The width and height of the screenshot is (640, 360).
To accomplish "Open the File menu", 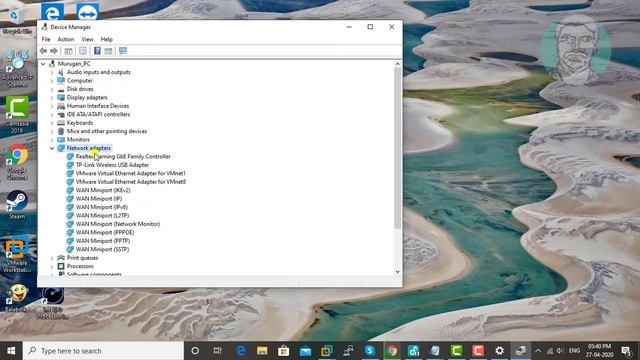I will [46, 39].
